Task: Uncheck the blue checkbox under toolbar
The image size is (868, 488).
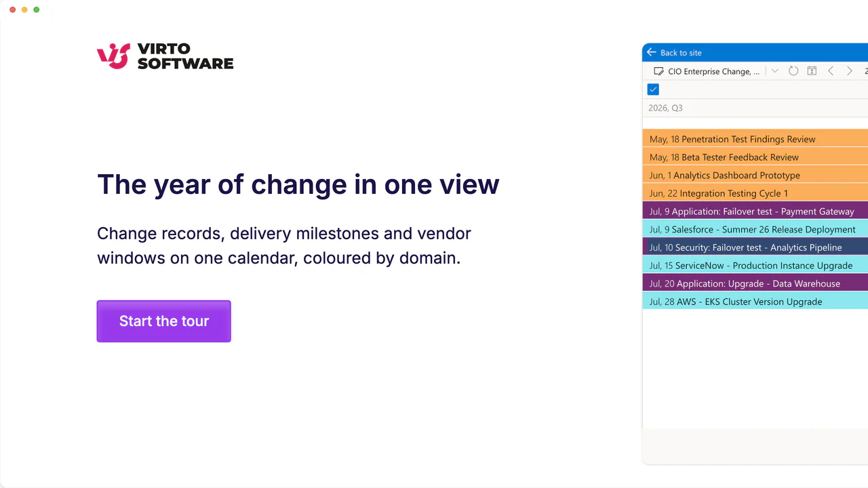Action: 653,89
